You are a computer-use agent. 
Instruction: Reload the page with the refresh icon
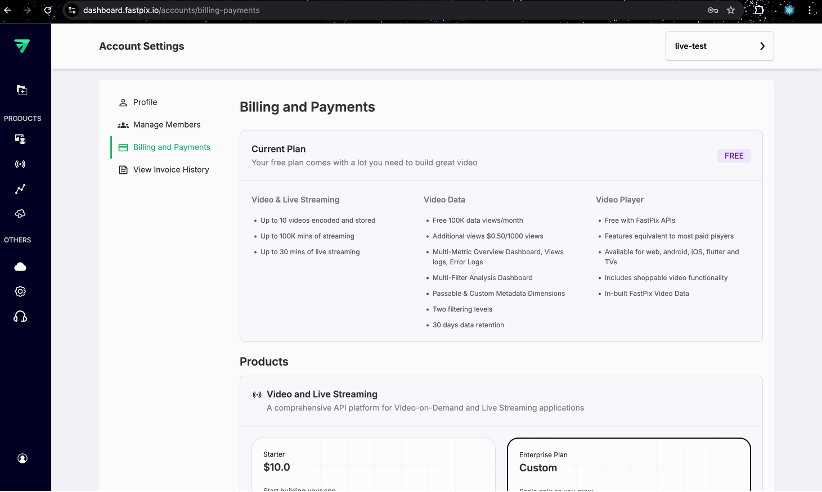click(x=48, y=10)
